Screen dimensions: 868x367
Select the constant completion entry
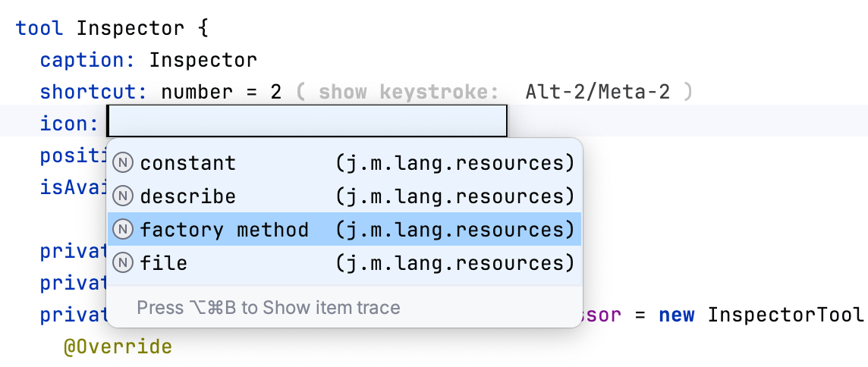pyautogui.click(x=188, y=163)
